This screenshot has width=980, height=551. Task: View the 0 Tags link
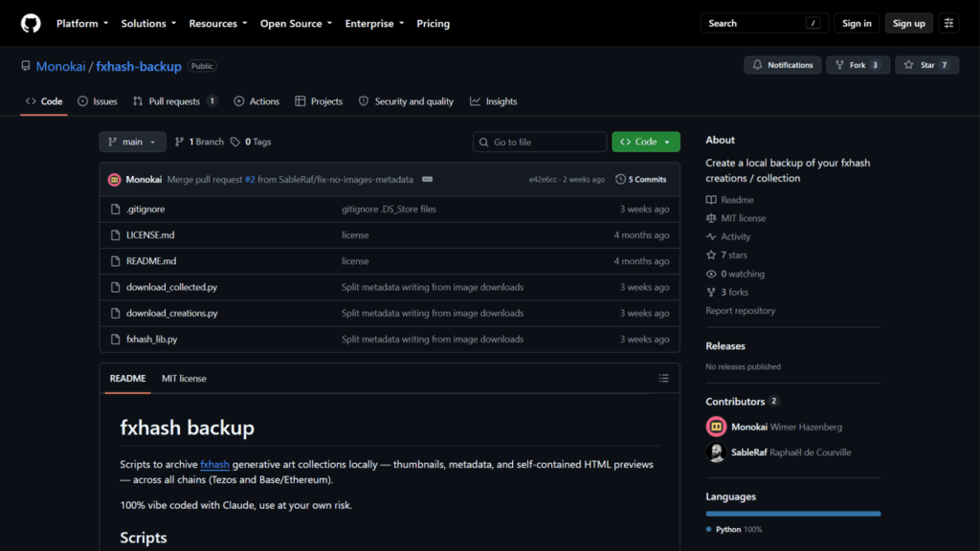tap(251, 142)
